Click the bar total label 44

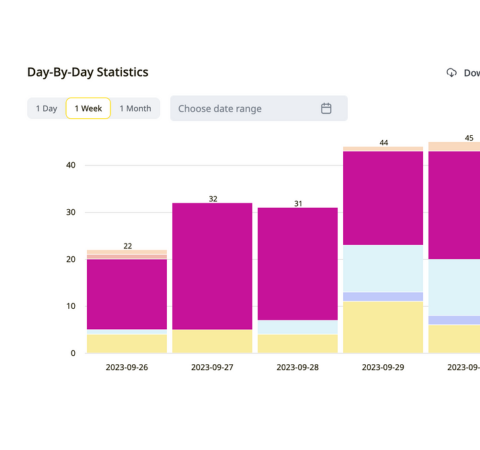tap(384, 143)
